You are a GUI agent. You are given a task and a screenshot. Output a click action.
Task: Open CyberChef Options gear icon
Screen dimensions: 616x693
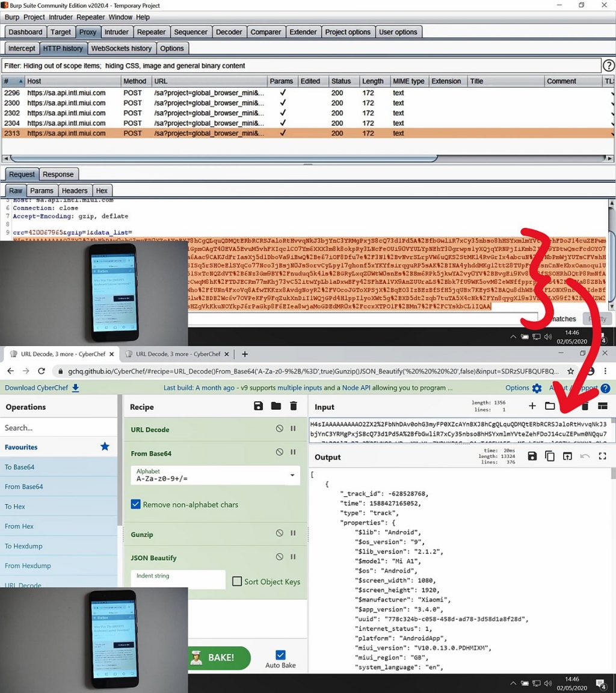click(x=537, y=388)
